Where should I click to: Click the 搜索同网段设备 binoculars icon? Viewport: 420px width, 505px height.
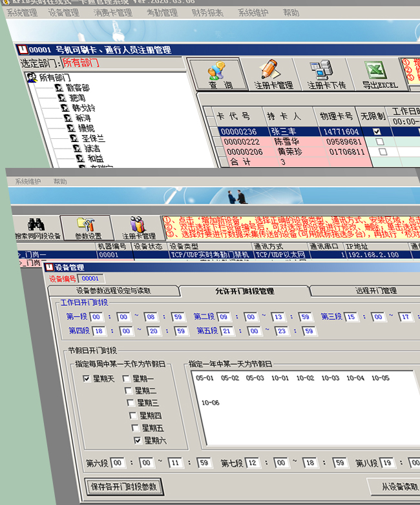37,227
